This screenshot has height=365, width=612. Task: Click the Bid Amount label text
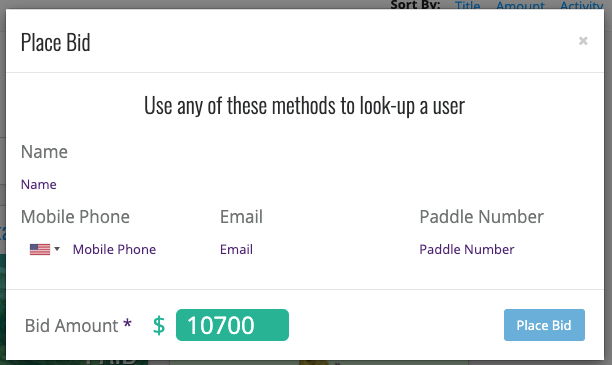[71, 326]
